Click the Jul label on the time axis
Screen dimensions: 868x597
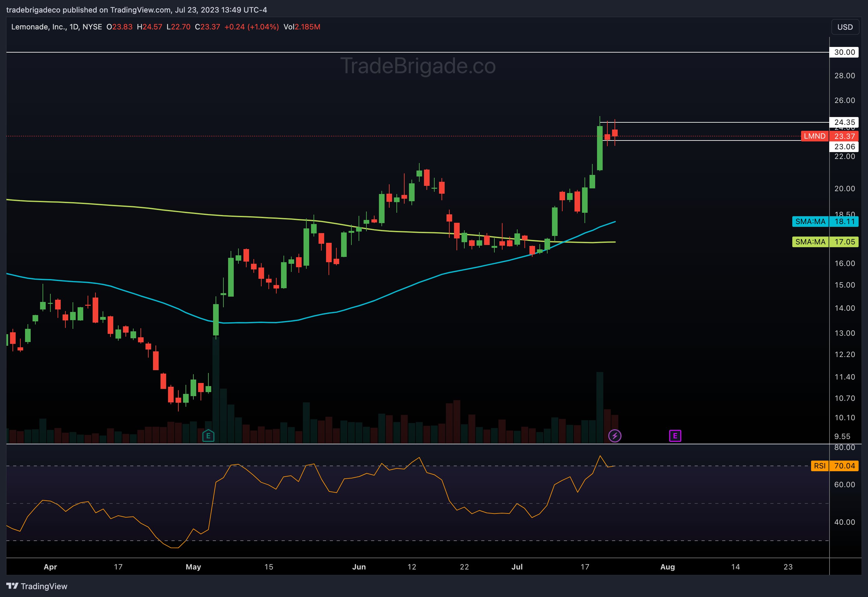518,567
